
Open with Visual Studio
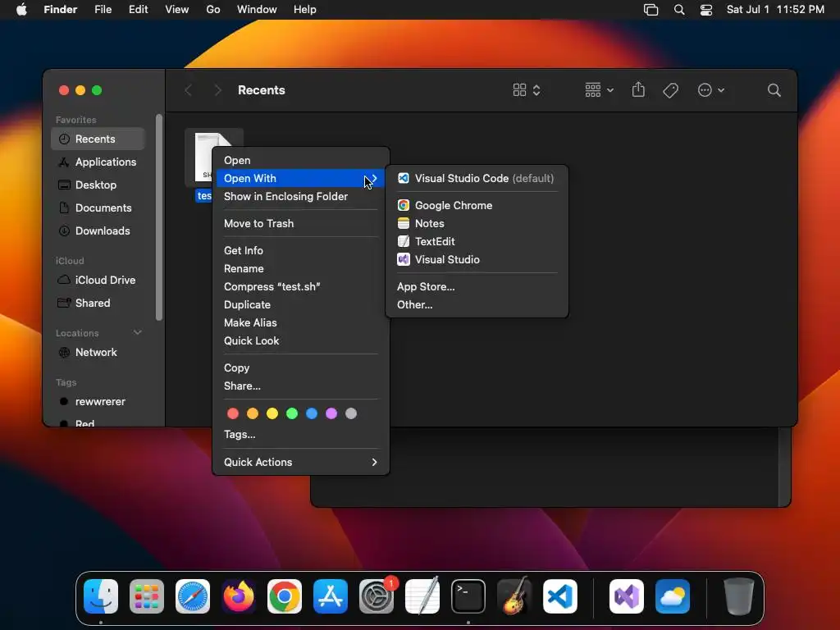477,259
